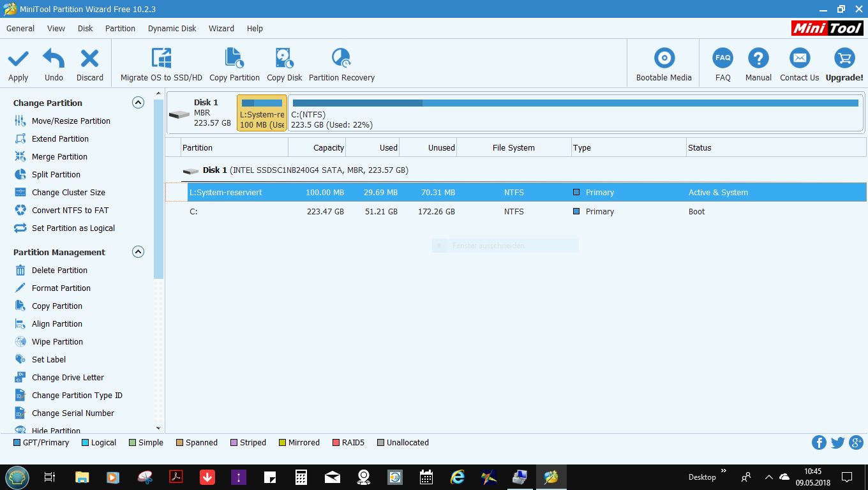Choose Split Partition action

pos(56,174)
